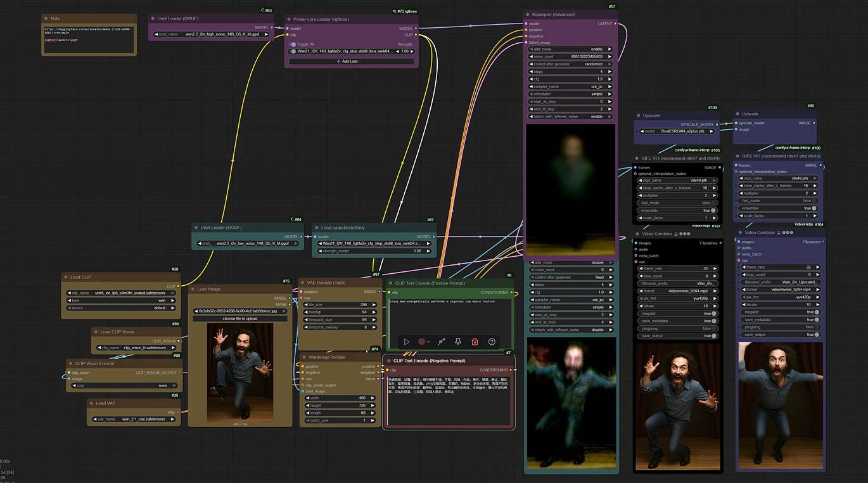
Task: Collapse the Load Image node dot
Action: [x=193, y=288]
